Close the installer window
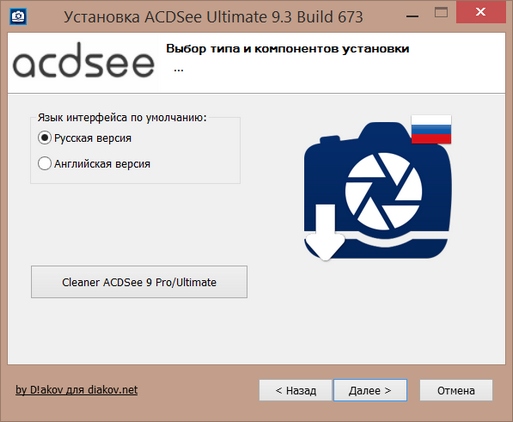The width and height of the screenshot is (513, 422). (x=481, y=12)
